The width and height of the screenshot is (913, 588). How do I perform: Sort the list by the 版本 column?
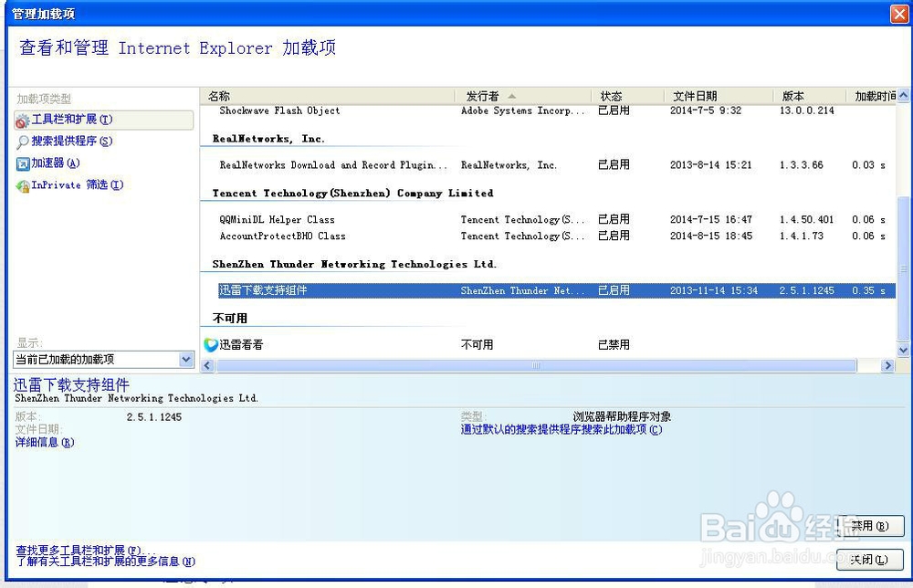[809, 96]
